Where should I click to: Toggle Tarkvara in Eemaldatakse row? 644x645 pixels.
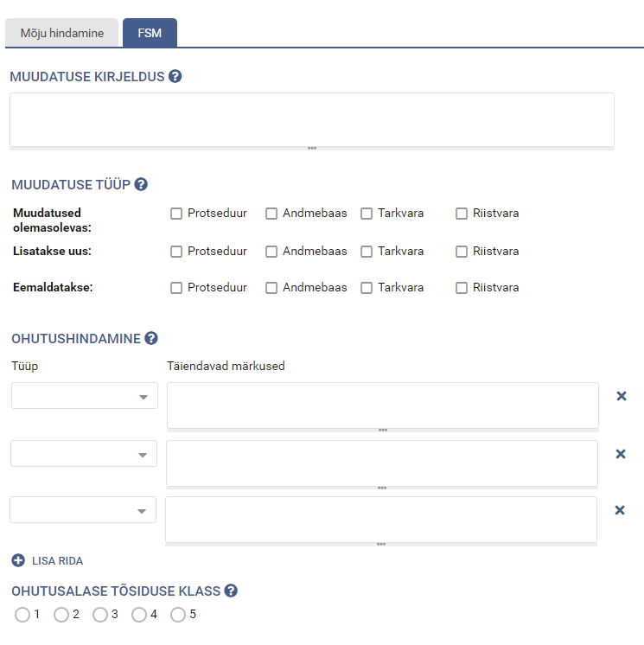[x=367, y=288]
